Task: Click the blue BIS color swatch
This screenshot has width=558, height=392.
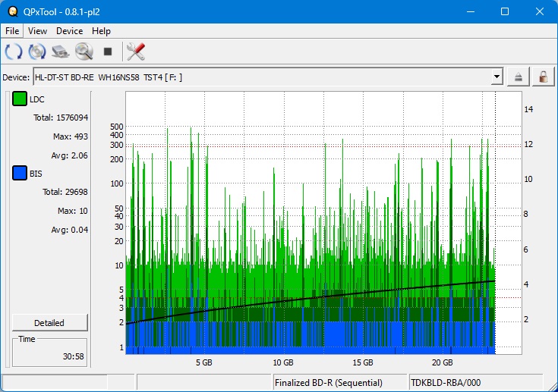Action: coord(20,173)
